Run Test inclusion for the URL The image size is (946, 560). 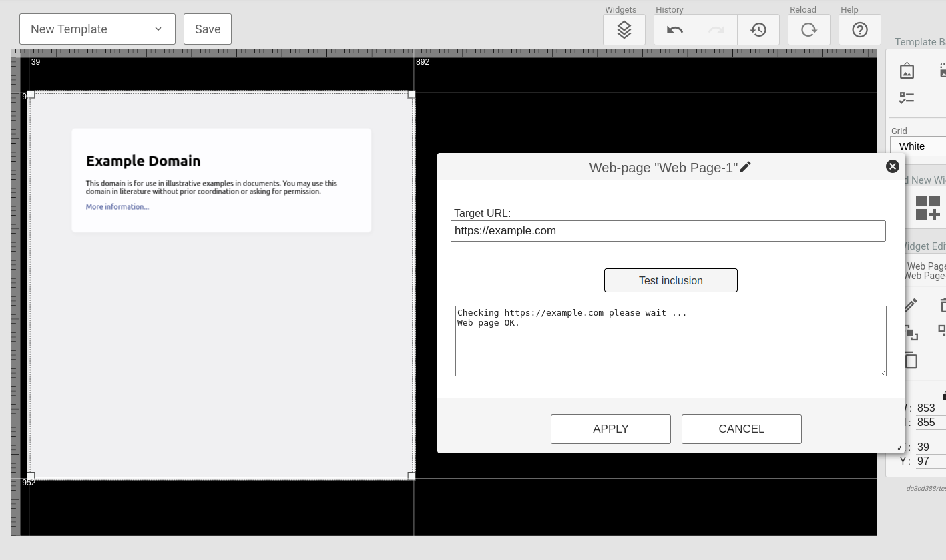670,280
